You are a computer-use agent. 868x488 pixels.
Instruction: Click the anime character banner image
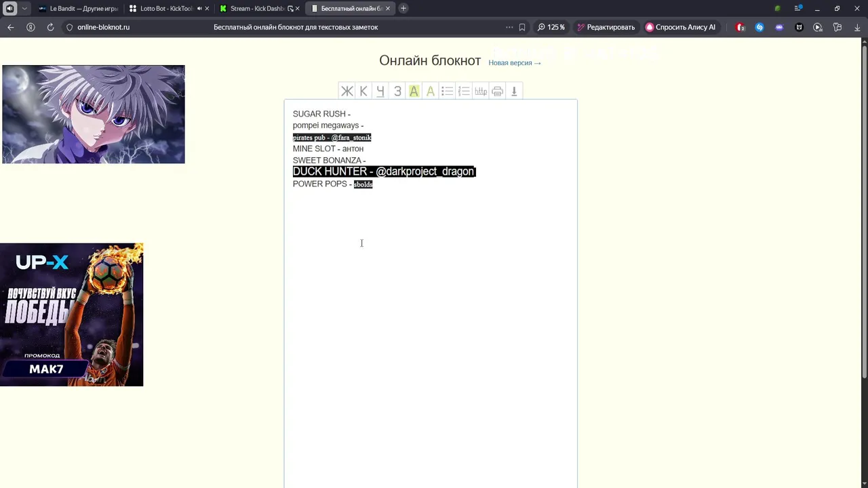click(94, 114)
